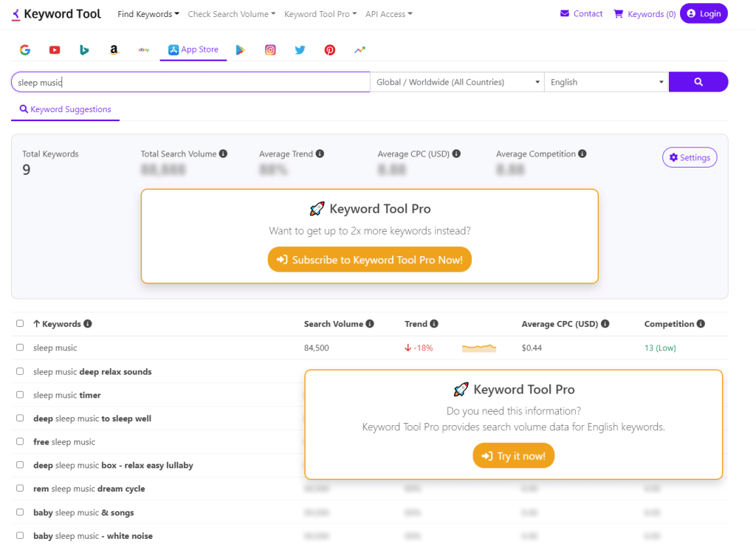
Task: Switch to the Pinterest keyword source
Action: click(329, 49)
